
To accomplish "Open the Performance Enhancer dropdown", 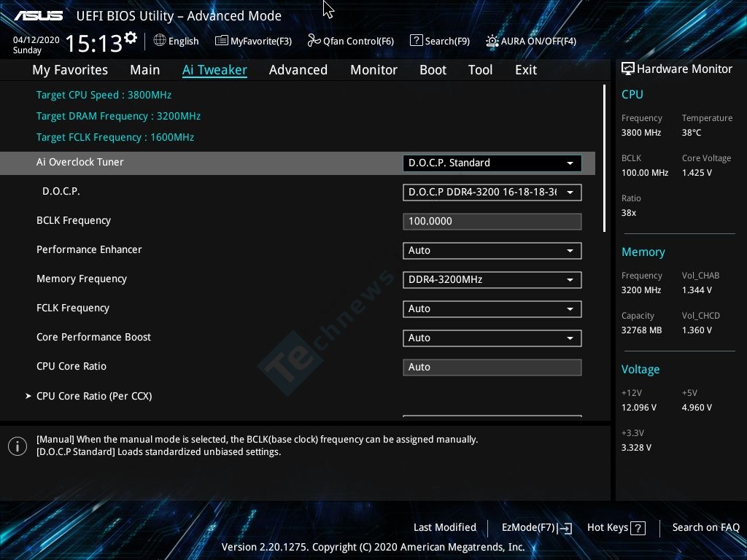I will coord(492,251).
